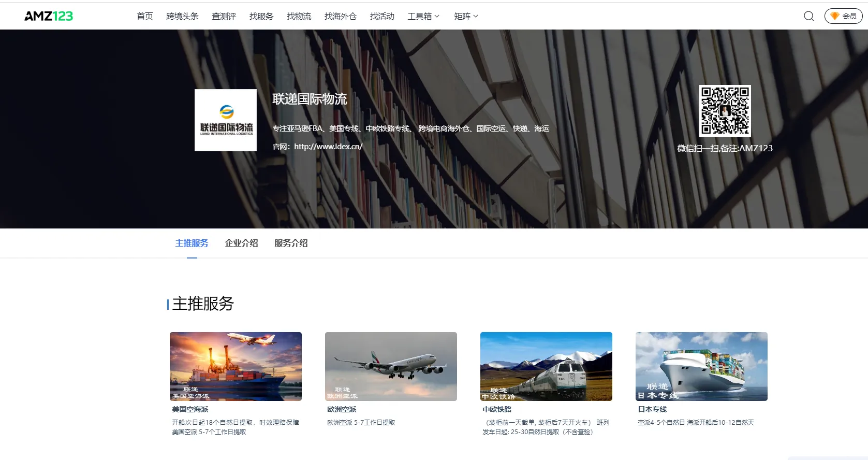Screen dimensions: 868x460
Task: Click the 微信扫一扫,备注:AMZ123 caption
Action: click(x=725, y=148)
